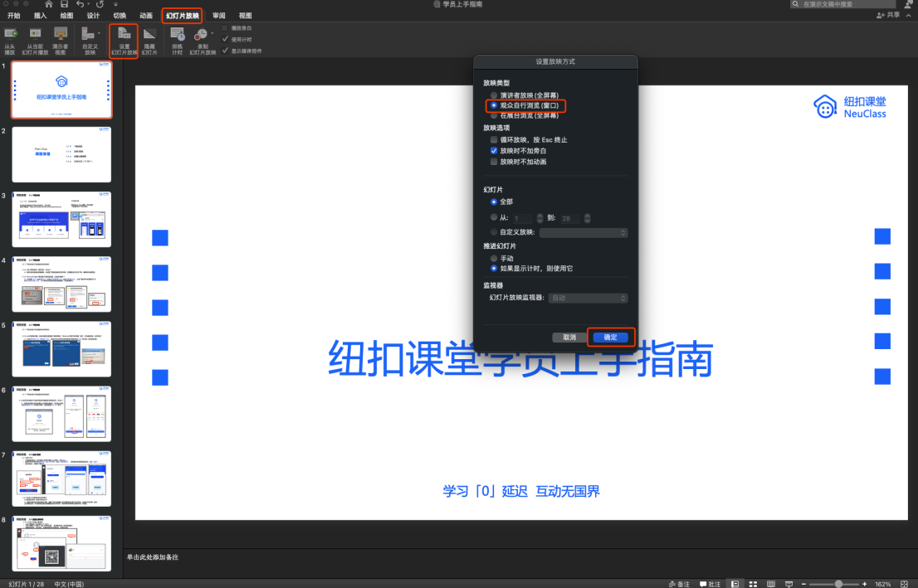Toggle the Use Timings (使用计时) checkbox
The height and width of the screenshot is (588, 918).
pos(225,39)
